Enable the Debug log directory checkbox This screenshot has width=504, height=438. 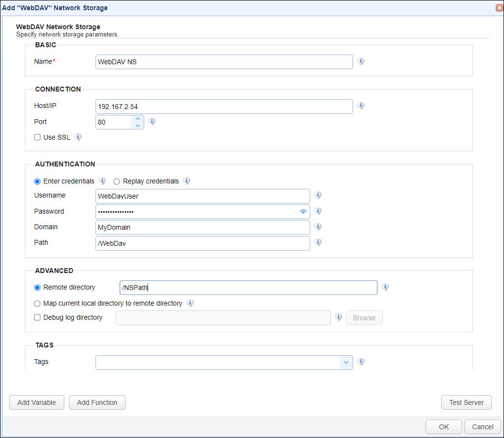(x=37, y=317)
